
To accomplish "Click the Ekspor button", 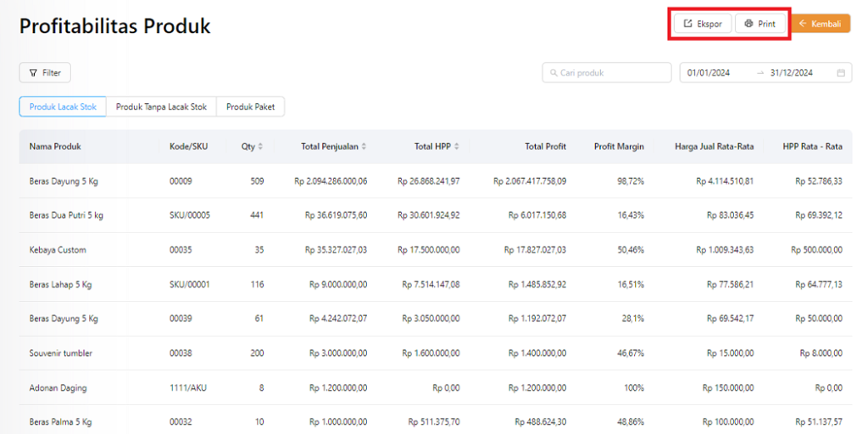I will click(x=703, y=24).
